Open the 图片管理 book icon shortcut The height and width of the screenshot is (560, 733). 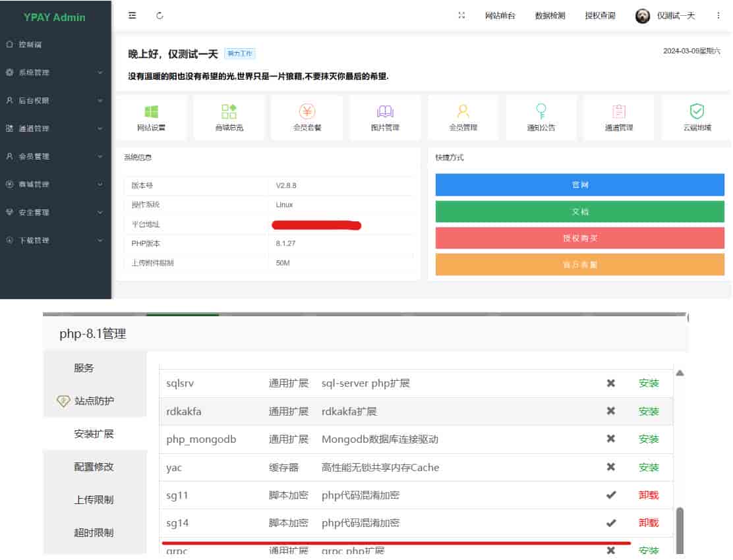(385, 112)
